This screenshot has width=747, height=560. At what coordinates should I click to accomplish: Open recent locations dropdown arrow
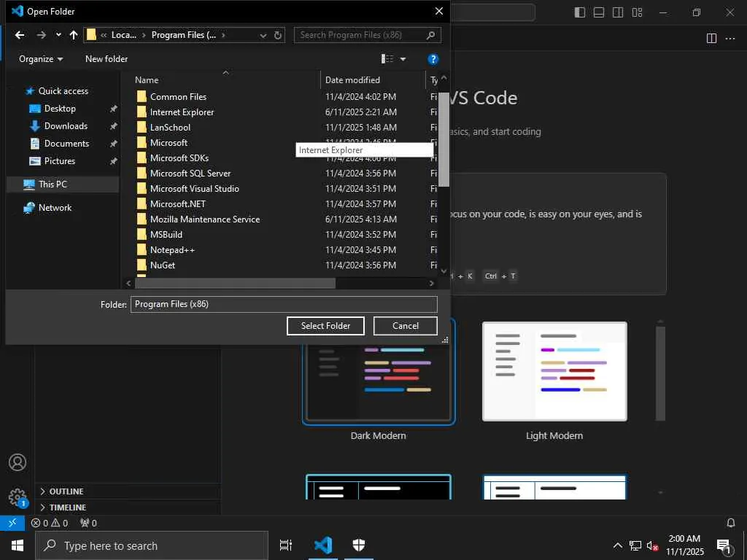(x=58, y=35)
